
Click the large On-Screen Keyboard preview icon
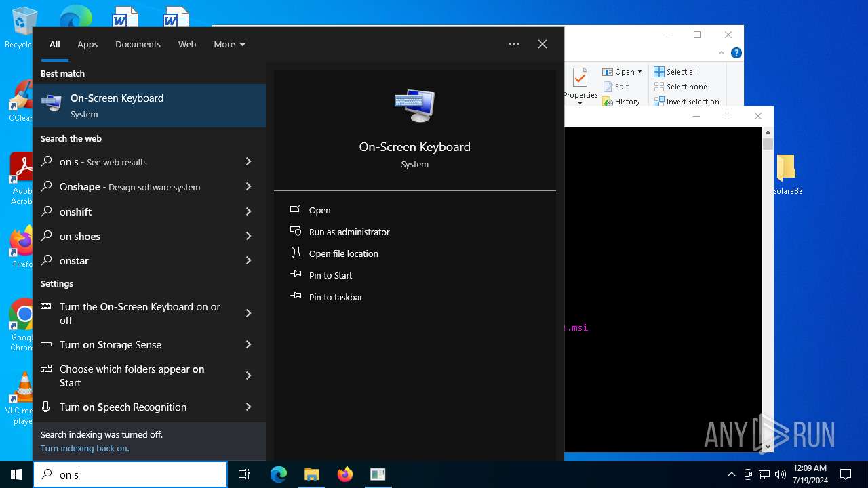(414, 106)
